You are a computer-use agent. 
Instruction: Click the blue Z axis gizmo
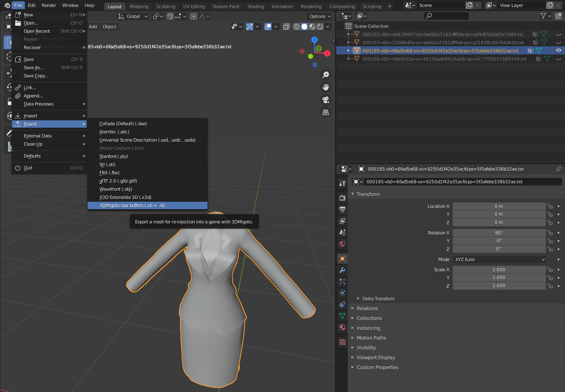pyautogui.click(x=314, y=40)
